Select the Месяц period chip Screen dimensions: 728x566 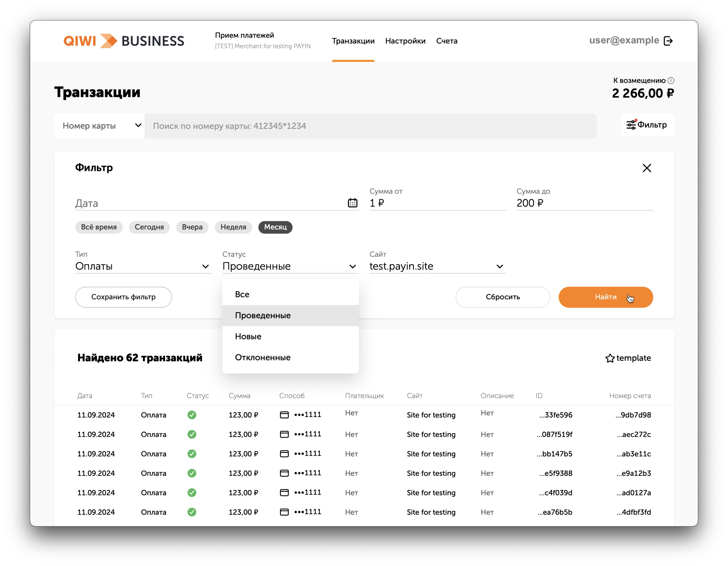click(x=275, y=227)
